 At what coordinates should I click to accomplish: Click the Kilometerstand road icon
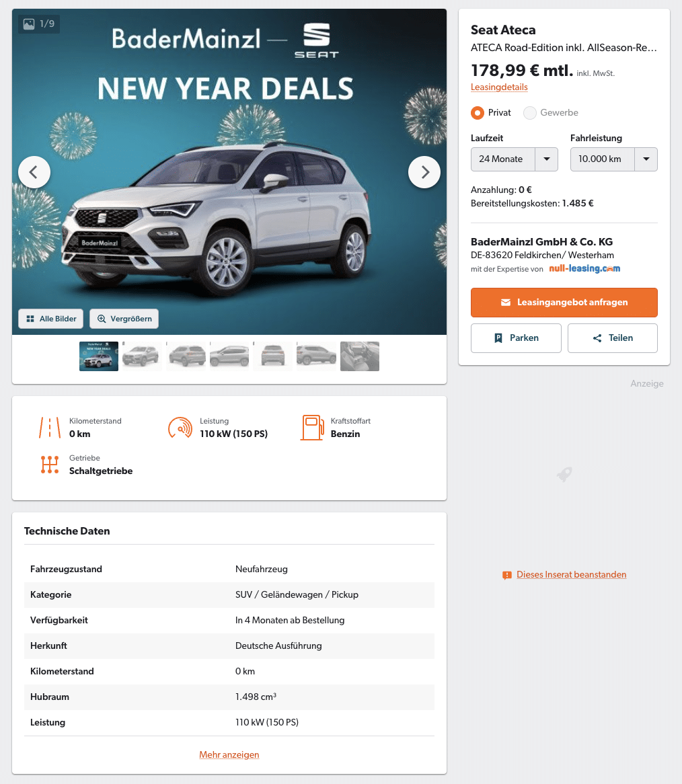tap(50, 428)
